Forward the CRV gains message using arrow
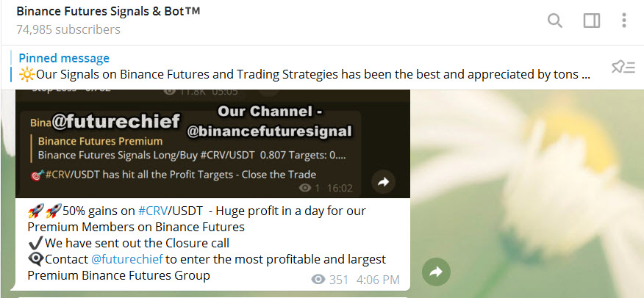The width and height of the screenshot is (644, 298). (436, 272)
